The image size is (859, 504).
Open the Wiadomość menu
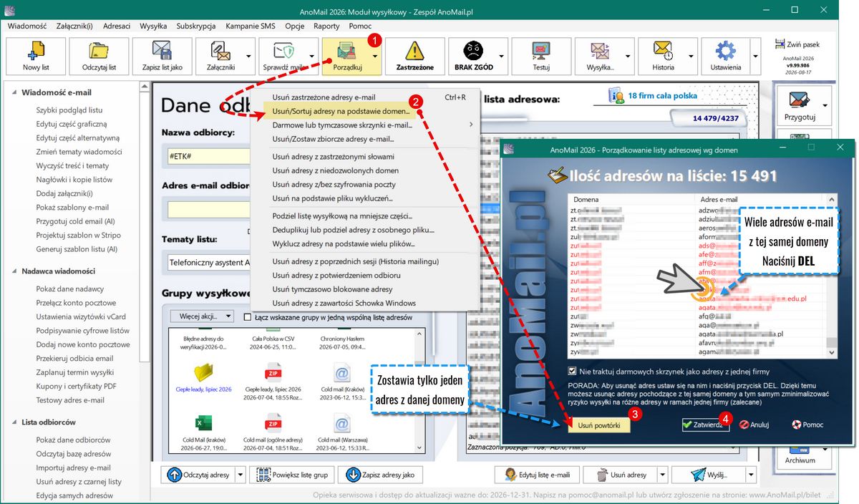point(27,26)
